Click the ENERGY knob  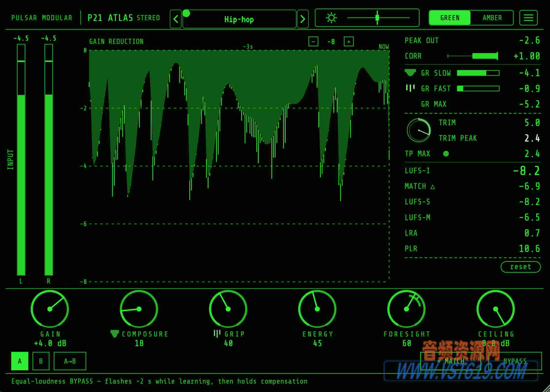pyautogui.click(x=317, y=309)
